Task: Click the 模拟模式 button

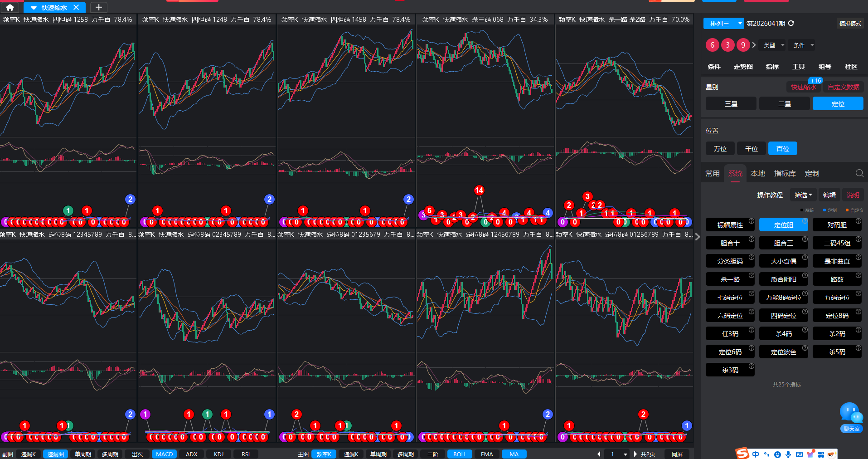Action: [850, 23]
